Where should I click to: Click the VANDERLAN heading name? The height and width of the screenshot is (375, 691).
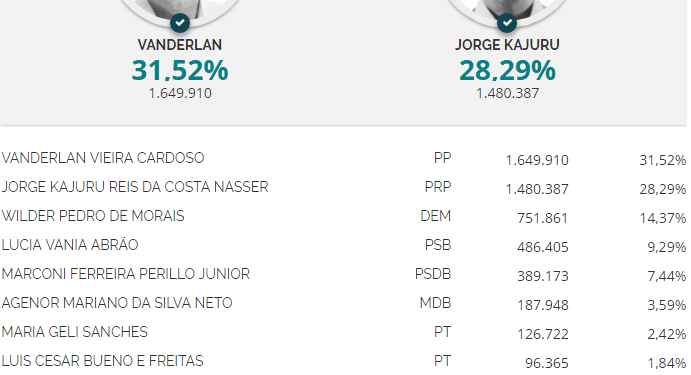[x=180, y=45]
